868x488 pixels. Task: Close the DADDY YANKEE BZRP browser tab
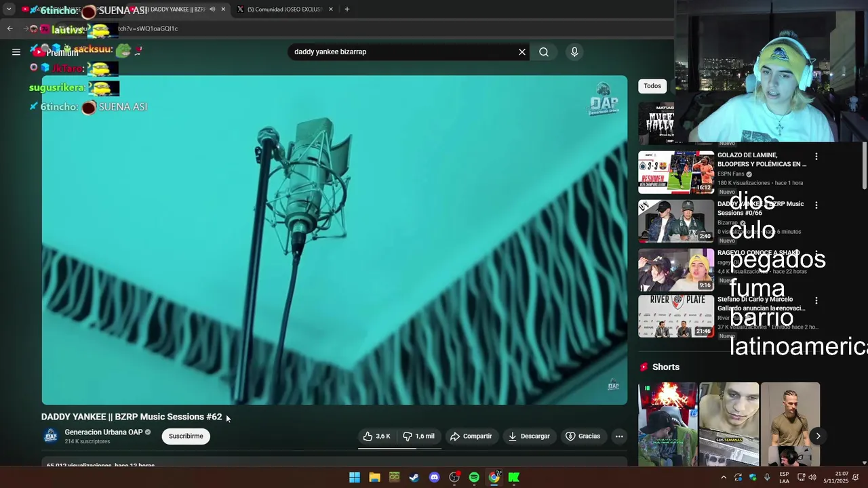(223, 9)
